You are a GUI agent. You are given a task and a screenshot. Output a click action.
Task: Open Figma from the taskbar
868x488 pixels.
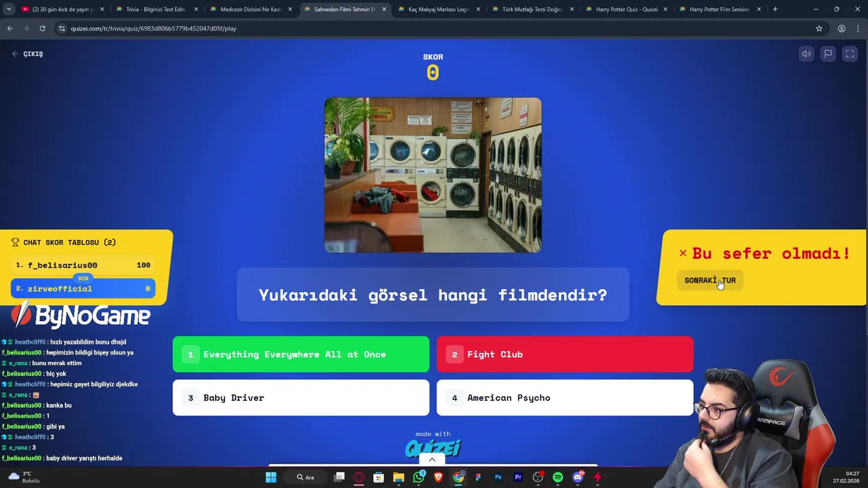click(x=478, y=477)
